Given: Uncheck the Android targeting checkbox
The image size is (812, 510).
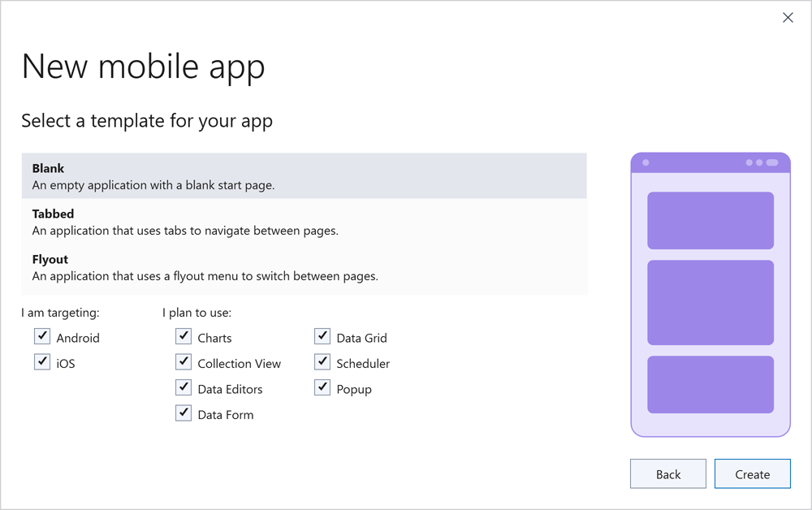Looking at the screenshot, I should (41, 336).
